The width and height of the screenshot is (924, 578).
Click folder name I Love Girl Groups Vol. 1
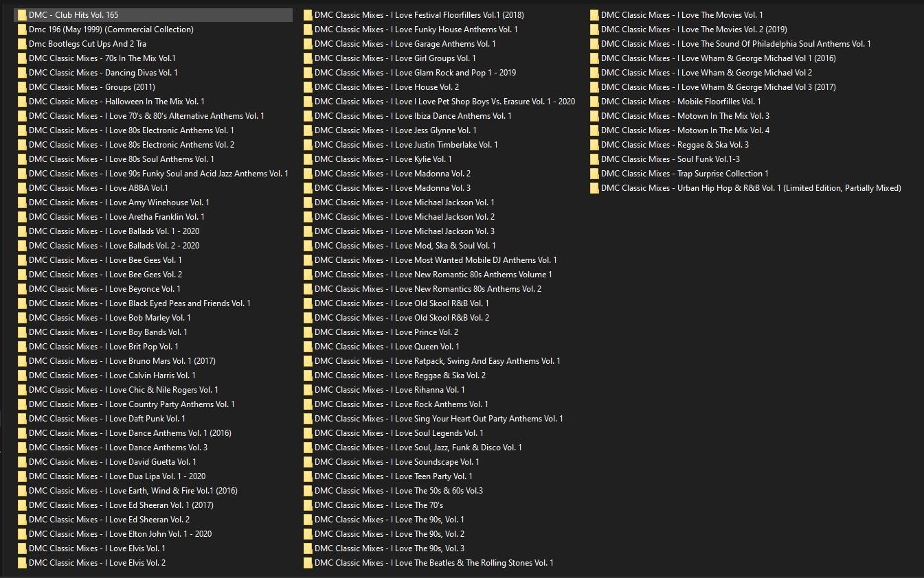pos(395,58)
